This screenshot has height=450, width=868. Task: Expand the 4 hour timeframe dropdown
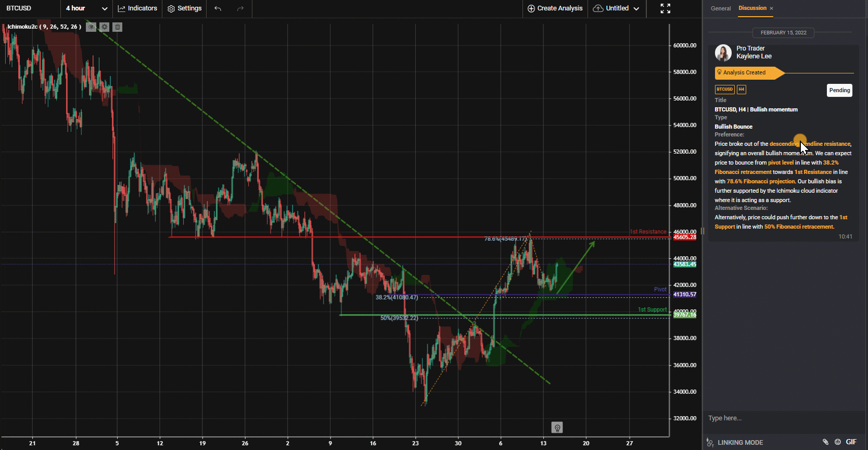[86, 8]
